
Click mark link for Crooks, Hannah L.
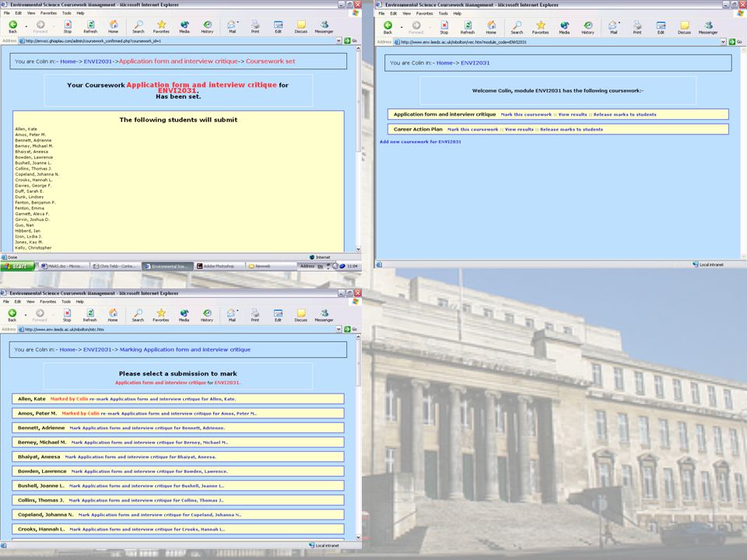(x=147, y=530)
